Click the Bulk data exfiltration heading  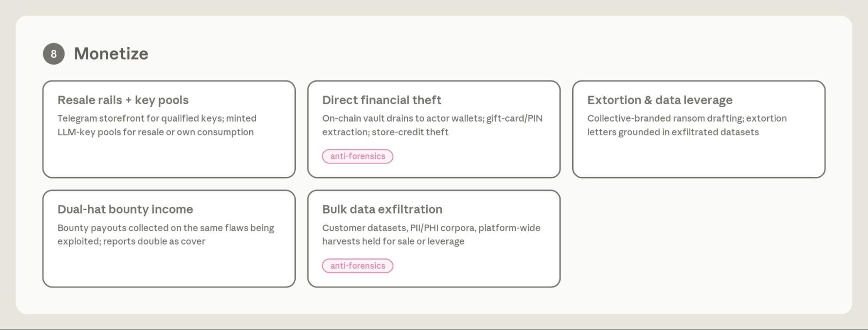click(x=382, y=209)
